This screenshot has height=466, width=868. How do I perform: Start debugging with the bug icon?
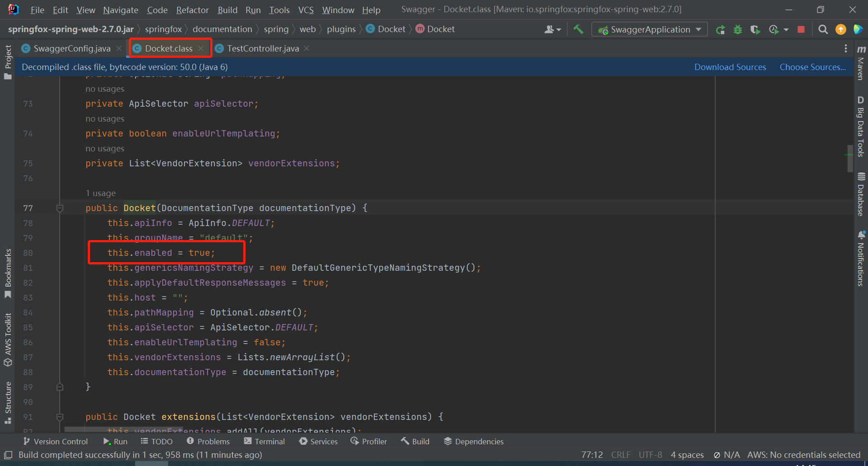tap(738, 29)
